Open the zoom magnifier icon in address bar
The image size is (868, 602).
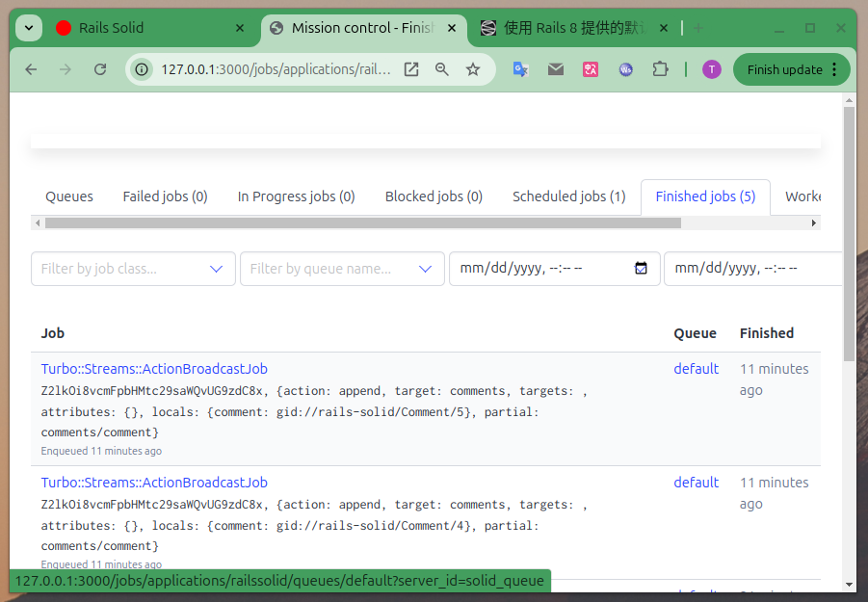coord(442,69)
